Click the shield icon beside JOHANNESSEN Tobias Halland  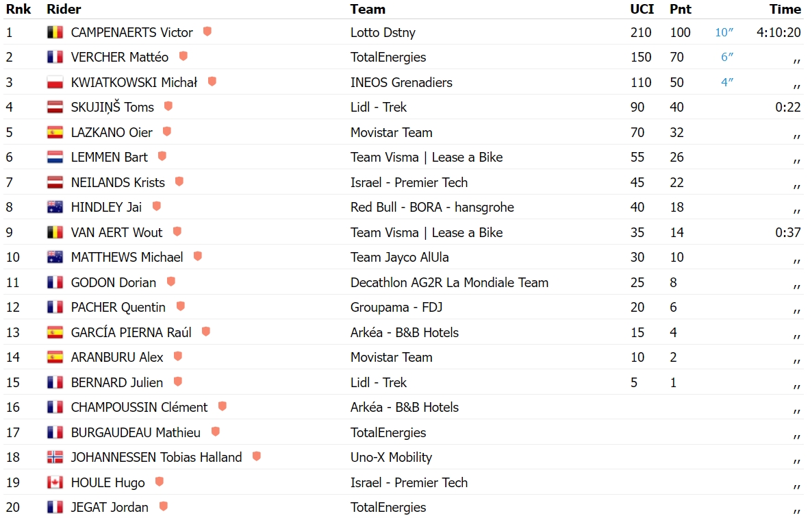(x=256, y=456)
